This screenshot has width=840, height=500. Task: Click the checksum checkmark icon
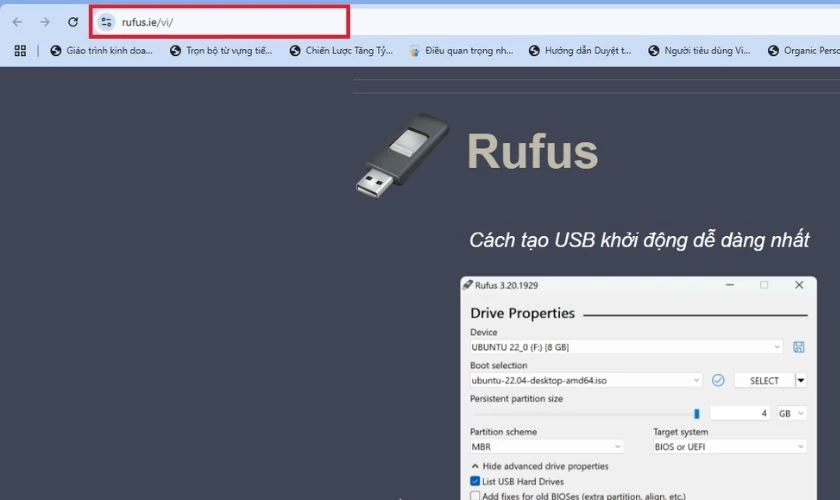(718, 380)
